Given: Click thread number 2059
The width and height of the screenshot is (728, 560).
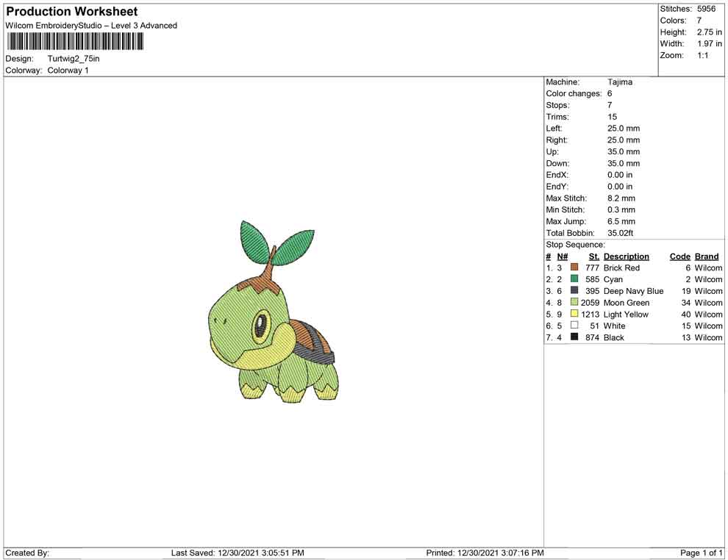Looking at the screenshot, I should tap(590, 303).
